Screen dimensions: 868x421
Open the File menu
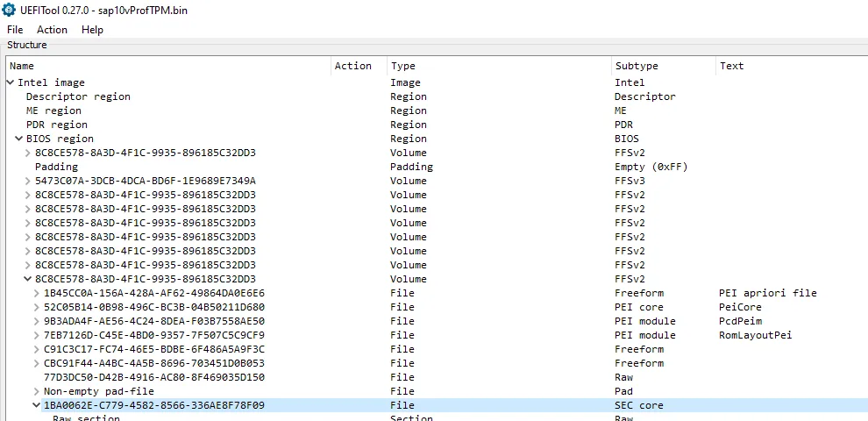(x=15, y=30)
